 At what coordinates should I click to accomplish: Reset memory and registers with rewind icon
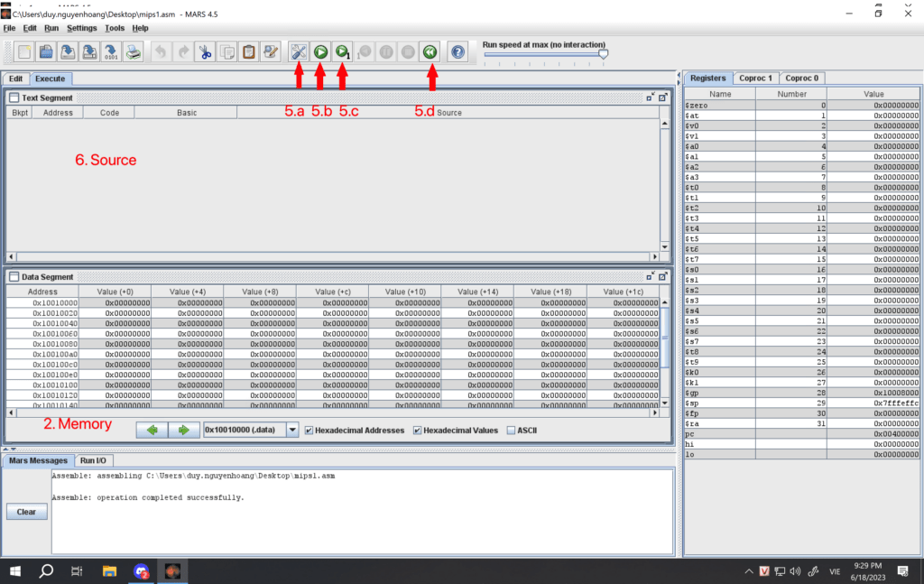[430, 51]
